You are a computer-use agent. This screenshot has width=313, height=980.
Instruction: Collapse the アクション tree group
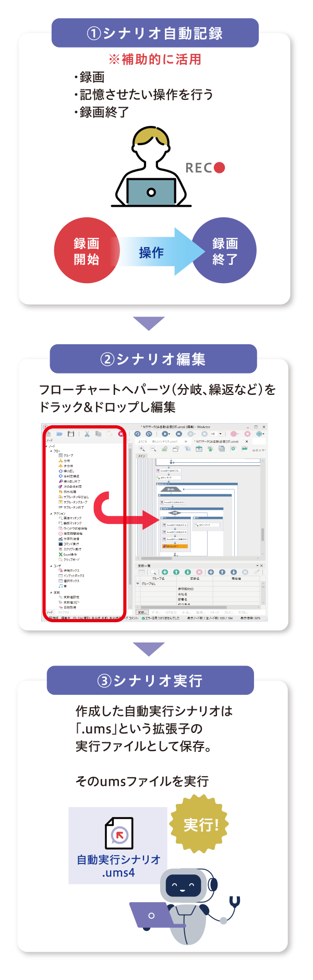(x=51, y=514)
